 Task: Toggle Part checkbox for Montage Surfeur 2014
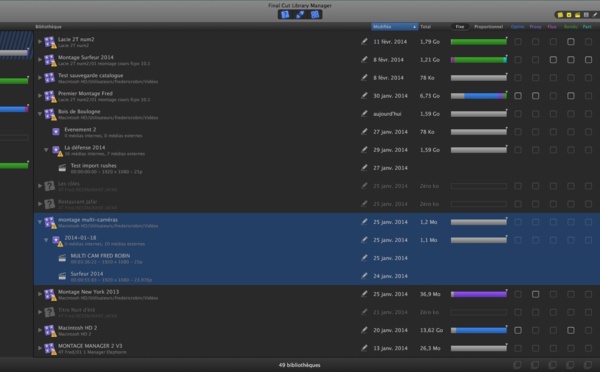click(x=588, y=59)
